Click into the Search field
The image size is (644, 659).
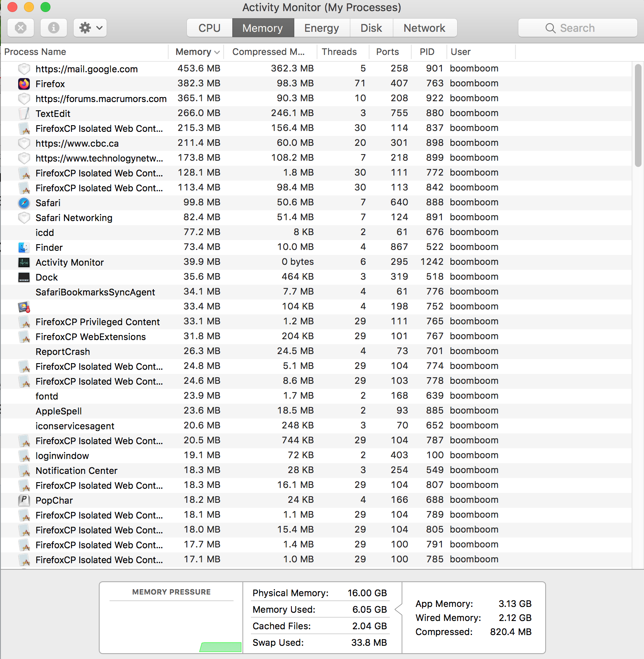tap(577, 28)
